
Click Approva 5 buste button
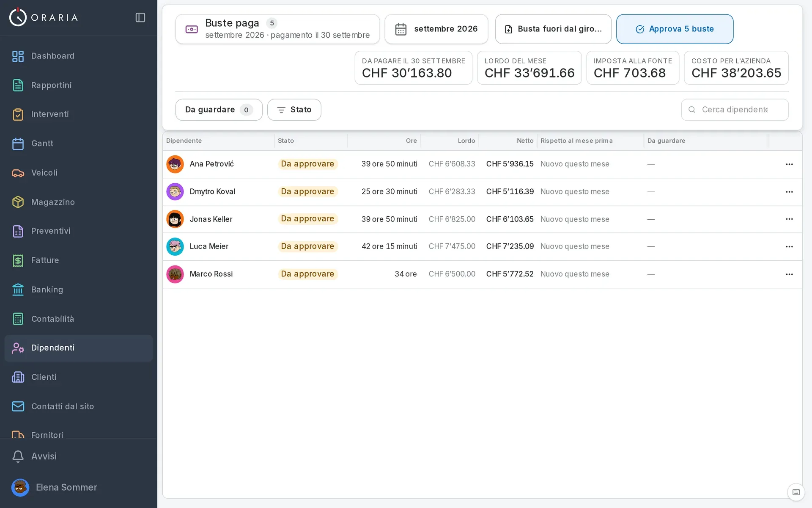pos(675,29)
